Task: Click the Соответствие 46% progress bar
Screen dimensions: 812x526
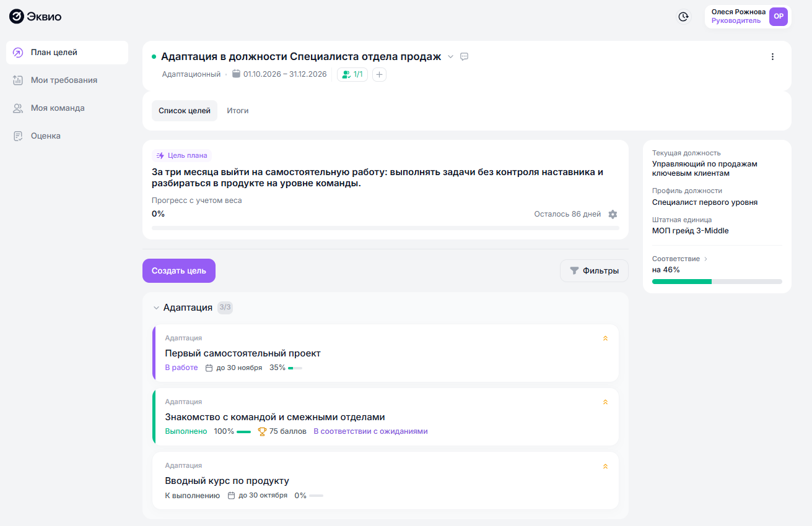Action: click(717, 282)
